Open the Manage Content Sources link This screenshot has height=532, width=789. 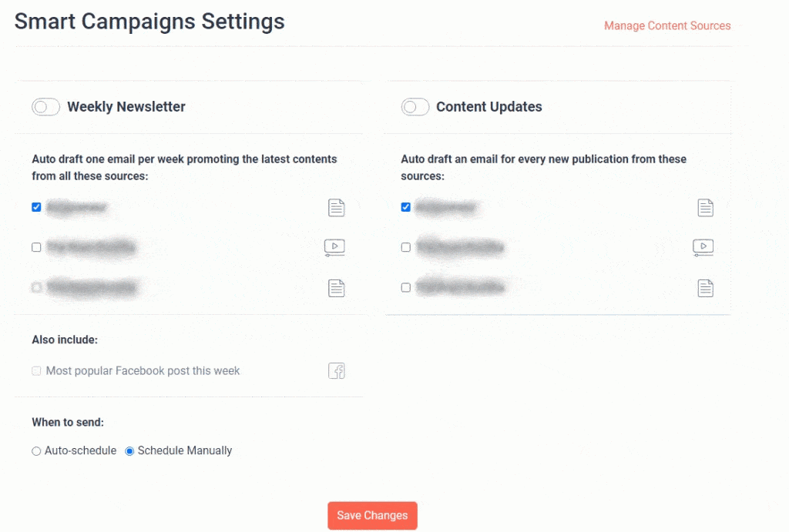click(x=667, y=25)
